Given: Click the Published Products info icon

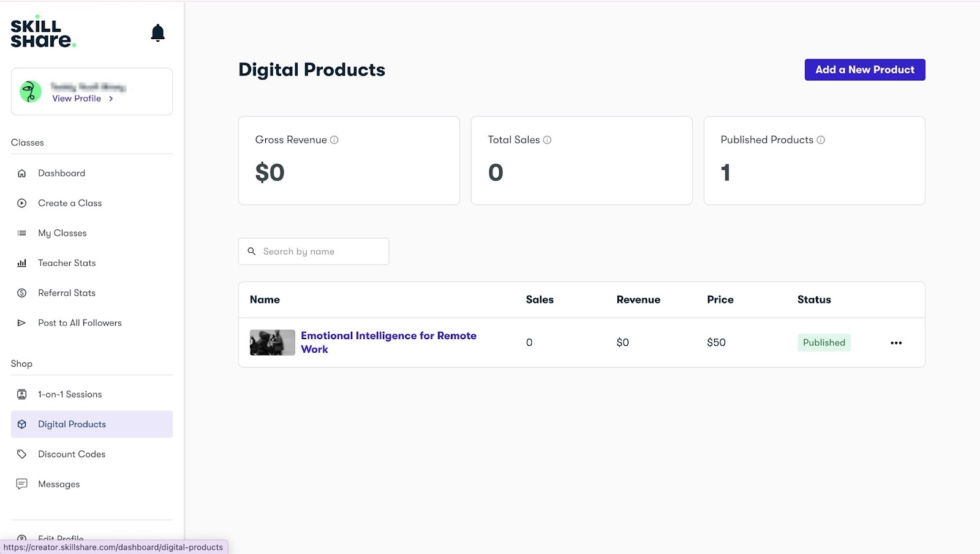Looking at the screenshot, I should pos(821,140).
